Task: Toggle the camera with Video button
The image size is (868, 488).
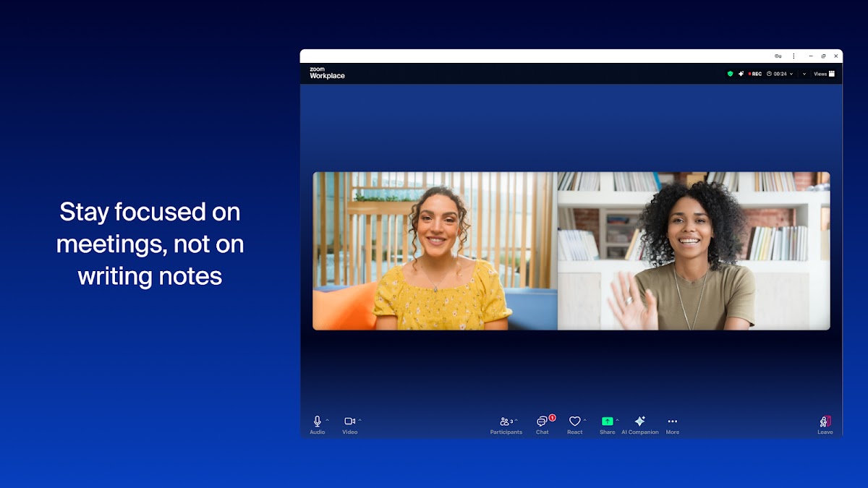Action: [349, 421]
